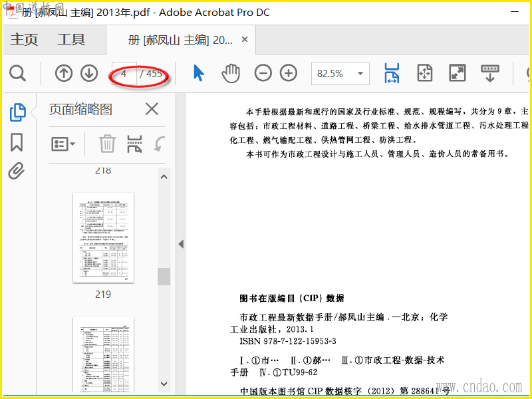The image size is (532, 399).
Task: Select the document tab 册 [郝凤山 主编]
Action: pos(180,40)
